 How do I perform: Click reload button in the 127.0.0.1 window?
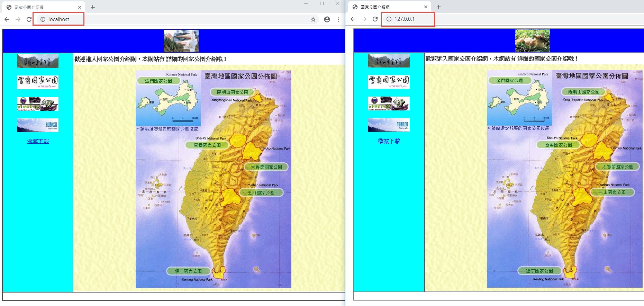point(375,19)
